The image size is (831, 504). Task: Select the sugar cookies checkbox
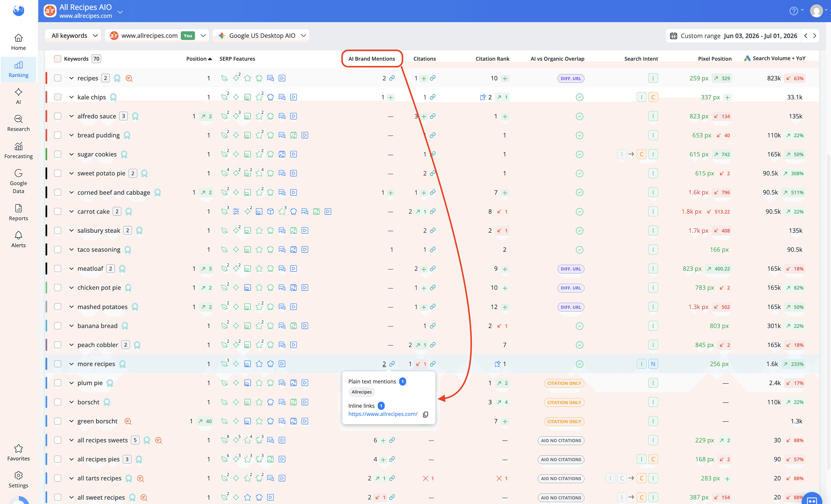[58, 155]
